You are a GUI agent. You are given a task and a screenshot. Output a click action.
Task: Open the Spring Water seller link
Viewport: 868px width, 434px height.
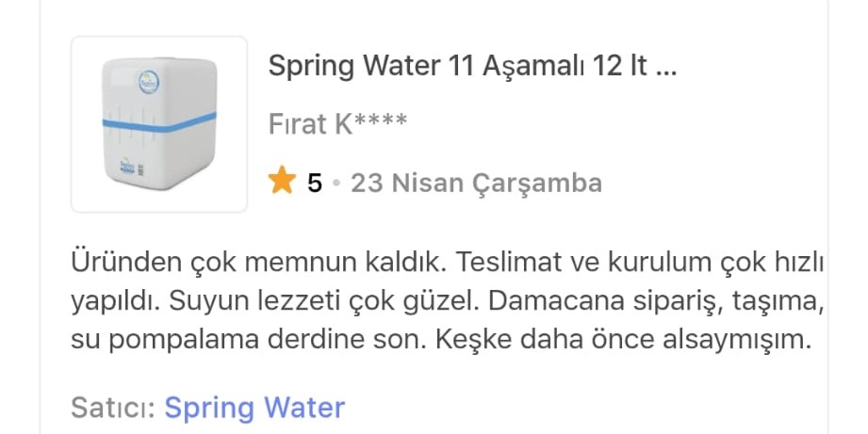(254, 408)
